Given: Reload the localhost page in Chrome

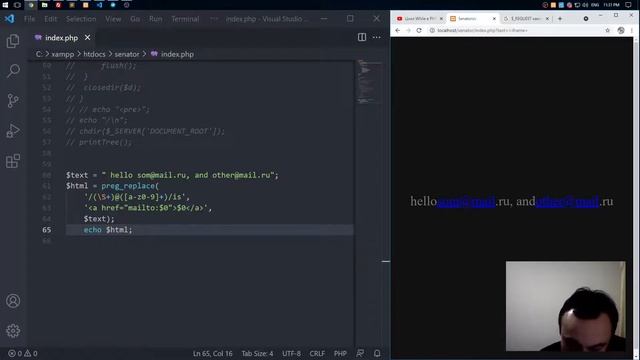Looking at the screenshot, I should pos(419,30).
